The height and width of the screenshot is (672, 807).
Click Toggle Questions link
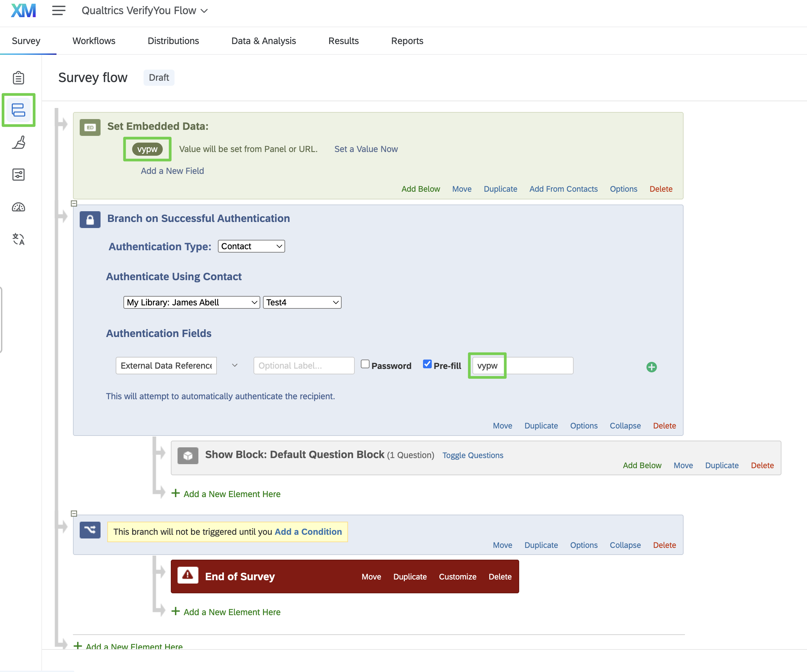[x=473, y=455]
